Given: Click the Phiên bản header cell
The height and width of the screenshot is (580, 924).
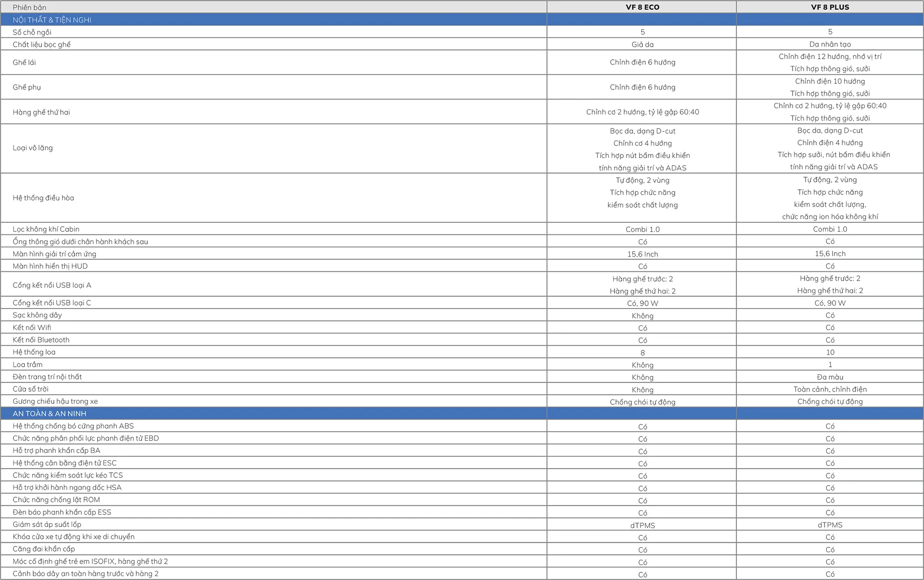Looking at the screenshot, I should pyautogui.click(x=29, y=7).
